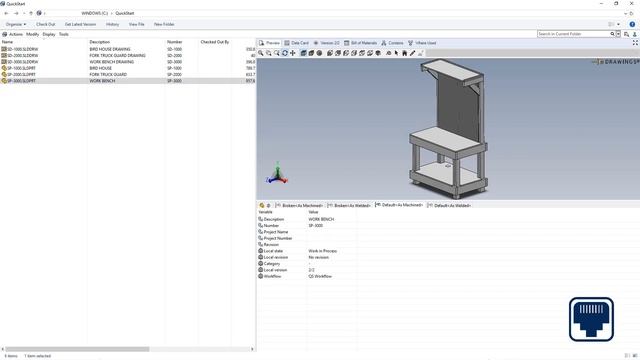The height and width of the screenshot is (360, 640).
Task: Click the Check Out button
Action: (46, 24)
